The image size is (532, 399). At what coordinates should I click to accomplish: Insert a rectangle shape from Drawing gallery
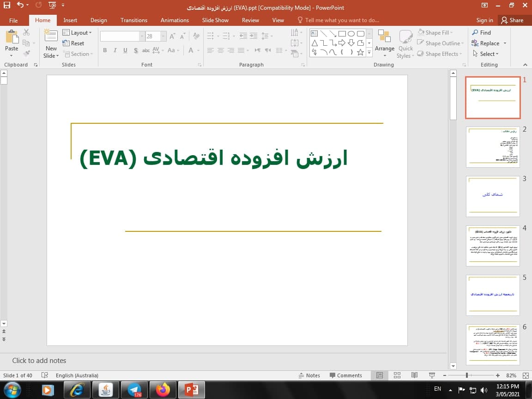click(x=342, y=33)
